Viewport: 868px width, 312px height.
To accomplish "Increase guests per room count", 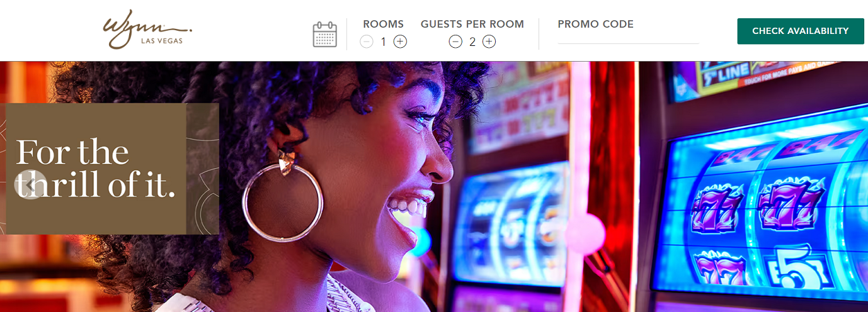I will pos(489,42).
